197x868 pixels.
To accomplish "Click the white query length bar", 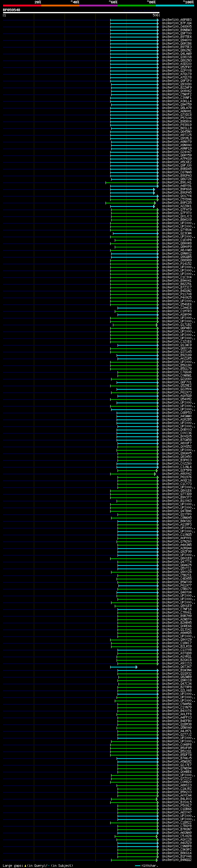I will click(x=81, y=12).
